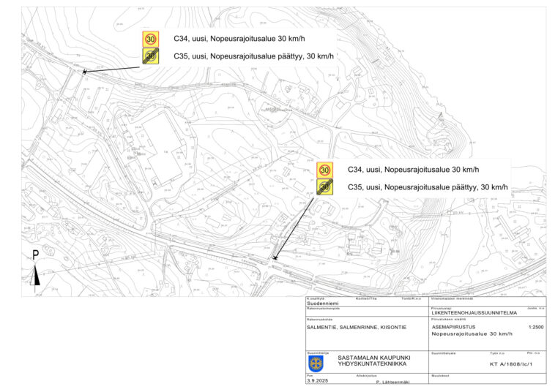Viewport: 555px width, 392px height.
Task: Click the upper 30 km/h zone sign
Action: (150, 39)
